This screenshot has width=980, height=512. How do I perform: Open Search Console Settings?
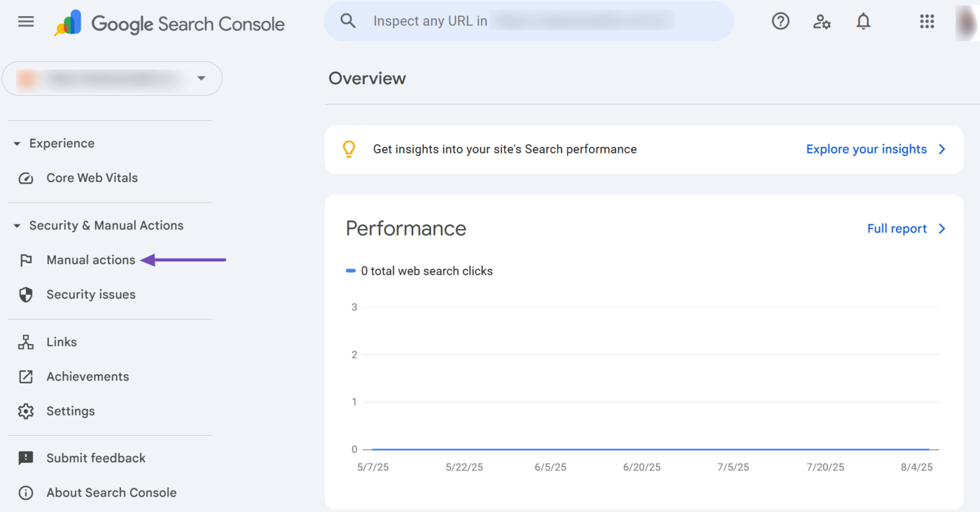point(70,411)
